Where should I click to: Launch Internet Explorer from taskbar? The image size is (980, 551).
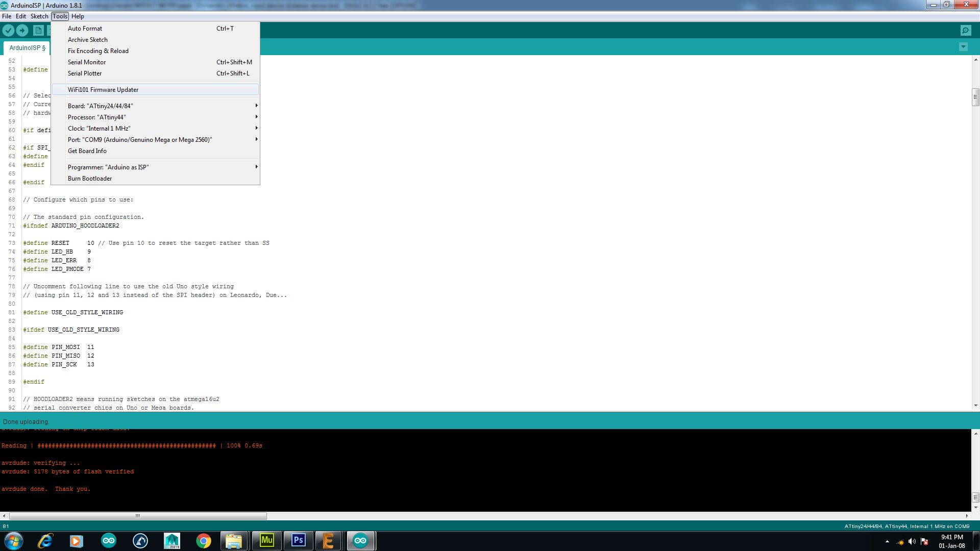point(45,541)
